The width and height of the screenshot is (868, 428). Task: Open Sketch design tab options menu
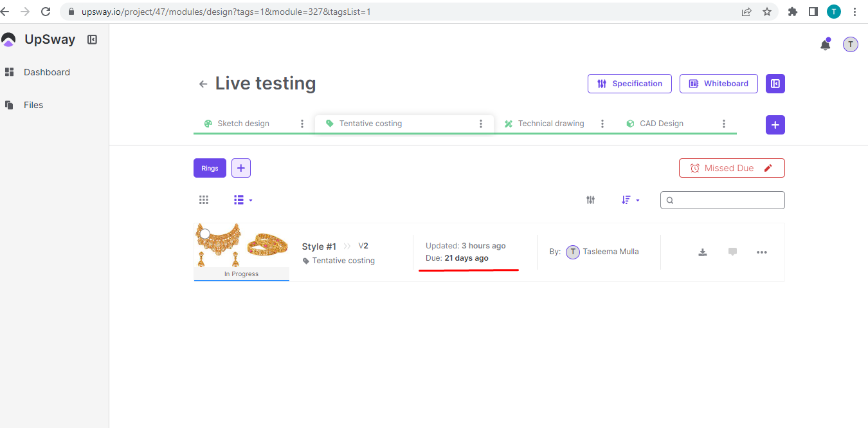302,124
